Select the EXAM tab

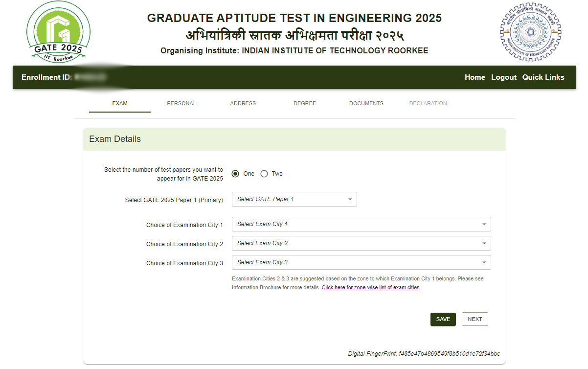tap(119, 103)
